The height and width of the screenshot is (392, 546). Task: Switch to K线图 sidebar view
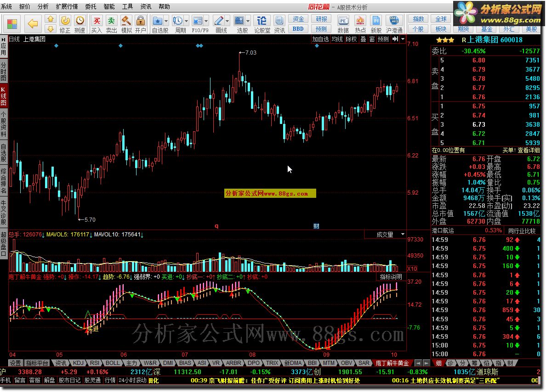pos(4,96)
